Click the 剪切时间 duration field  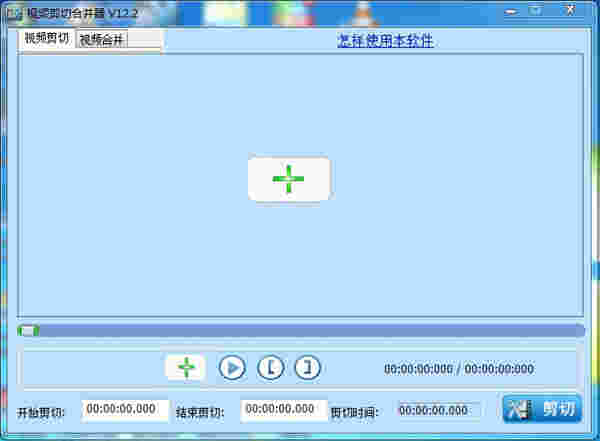[439, 411]
